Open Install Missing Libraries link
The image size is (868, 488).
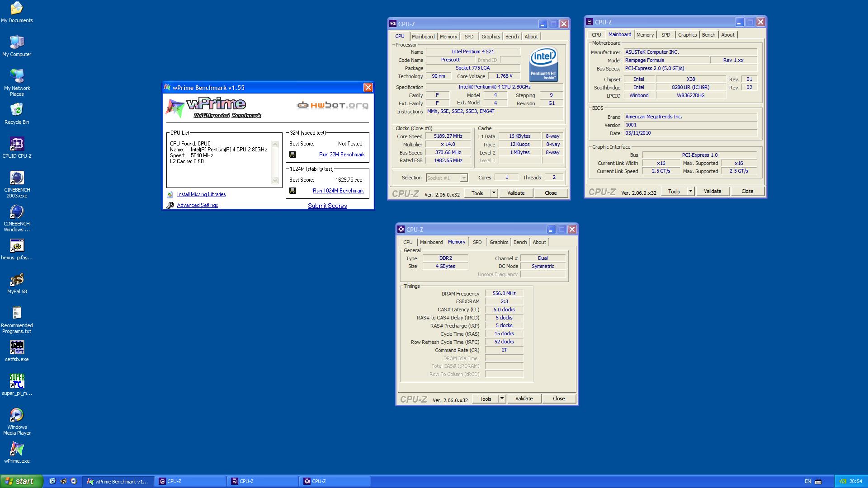pos(201,194)
